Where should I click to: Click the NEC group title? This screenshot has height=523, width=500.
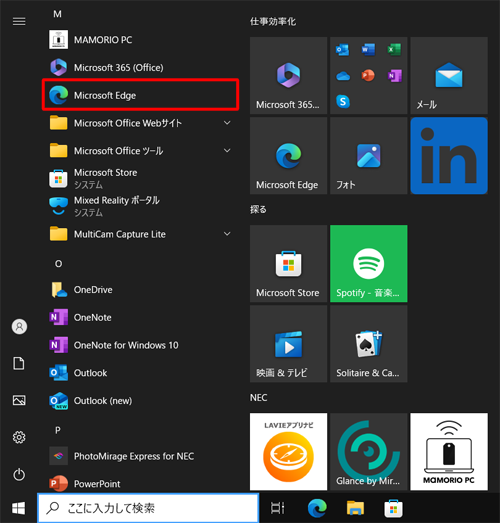point(259,398)
